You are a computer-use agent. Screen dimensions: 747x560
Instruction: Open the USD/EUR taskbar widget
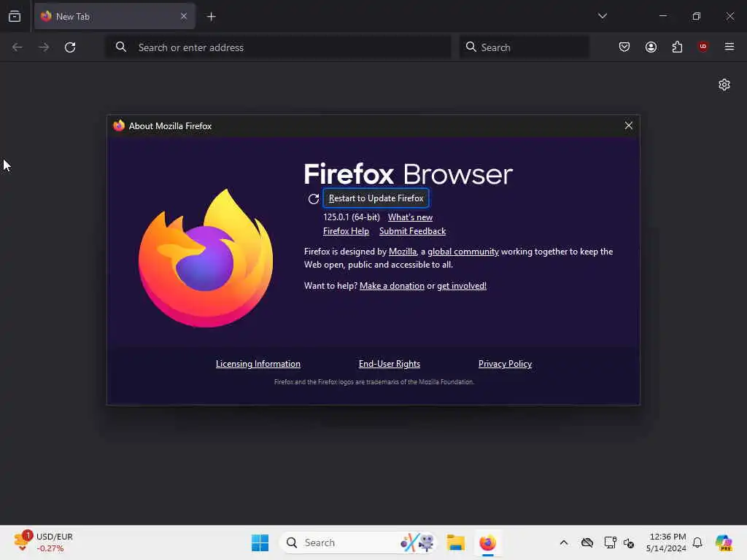click(x=43, y=542)
